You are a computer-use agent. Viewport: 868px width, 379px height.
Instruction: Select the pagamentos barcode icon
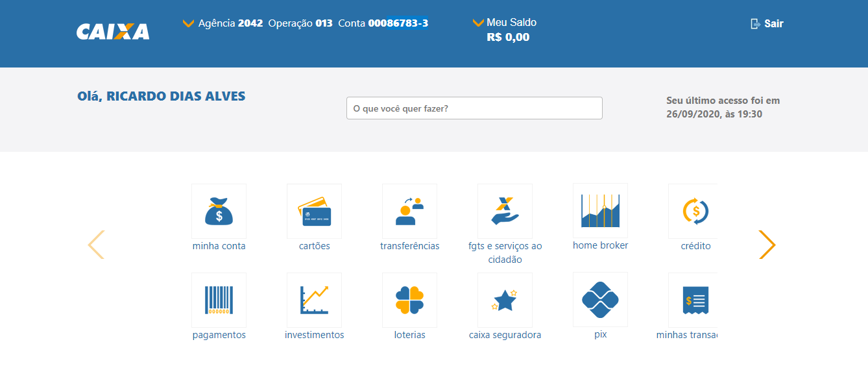(x=219, y=300)
